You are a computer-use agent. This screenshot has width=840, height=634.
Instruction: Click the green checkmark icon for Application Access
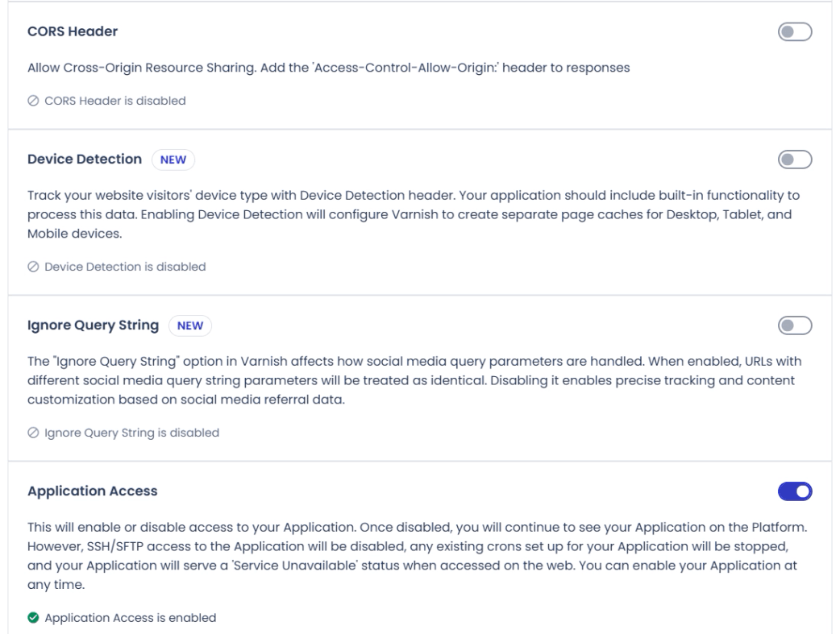33,618
